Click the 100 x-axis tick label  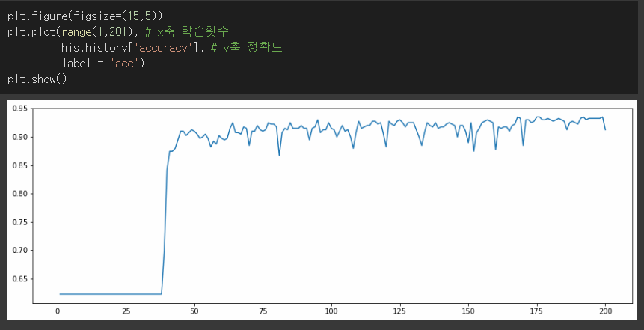click(x=331, y=311)
